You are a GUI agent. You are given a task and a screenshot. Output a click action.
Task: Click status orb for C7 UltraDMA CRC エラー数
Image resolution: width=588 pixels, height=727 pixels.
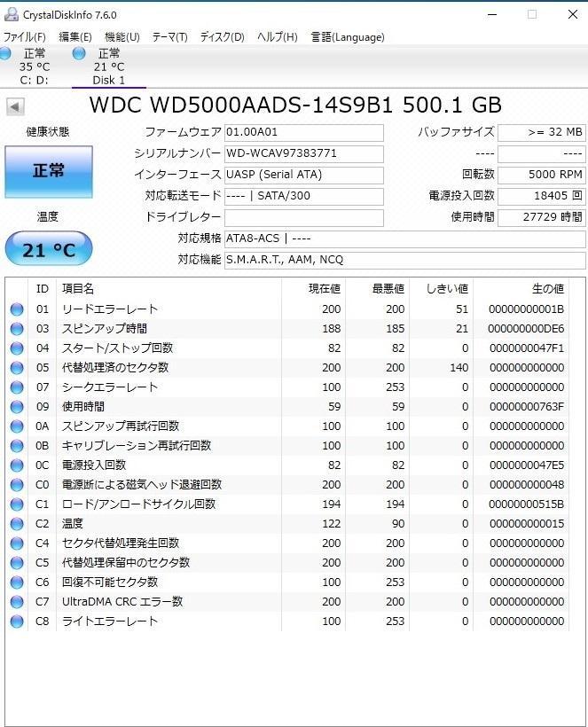(x=17, y=601)
